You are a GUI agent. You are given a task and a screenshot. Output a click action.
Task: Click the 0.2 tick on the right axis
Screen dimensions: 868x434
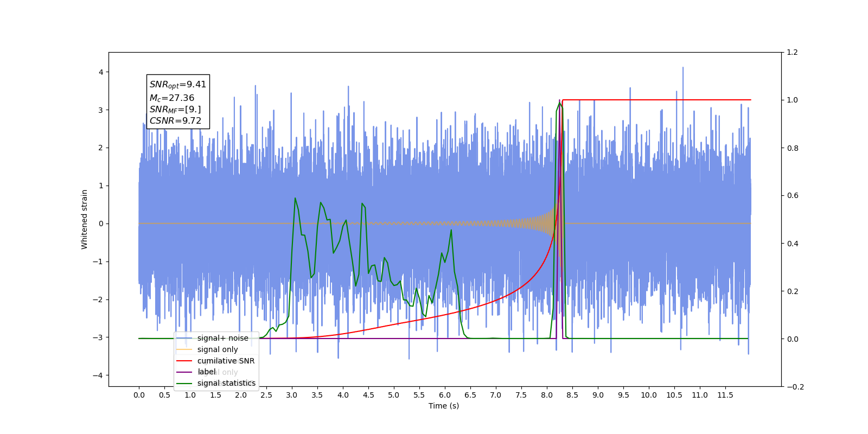(x=793, y=291)
